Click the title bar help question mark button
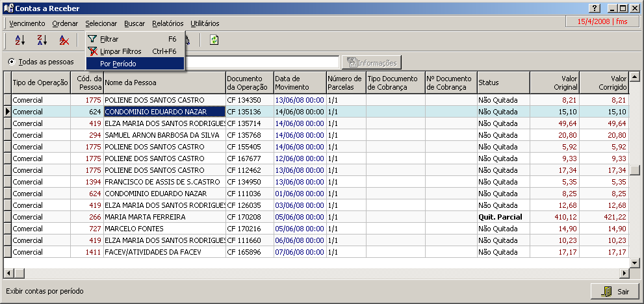This screenshot has height=304, width=644. pyautogui.click(x=595, y=8)
